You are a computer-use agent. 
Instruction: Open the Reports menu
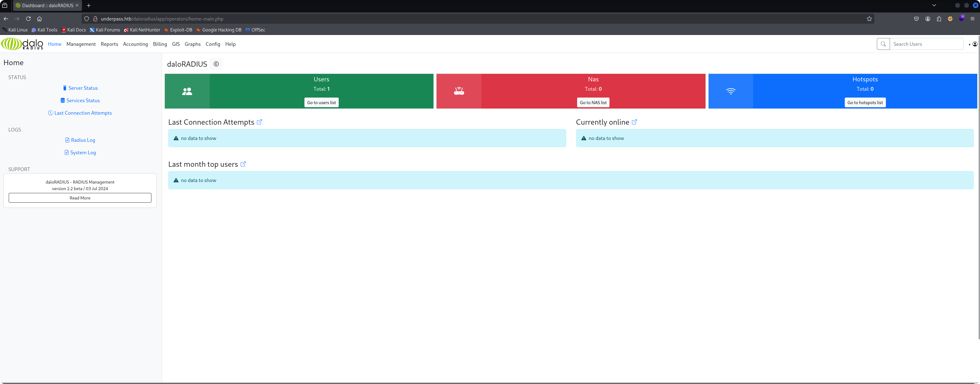click(x=109, y=44)
